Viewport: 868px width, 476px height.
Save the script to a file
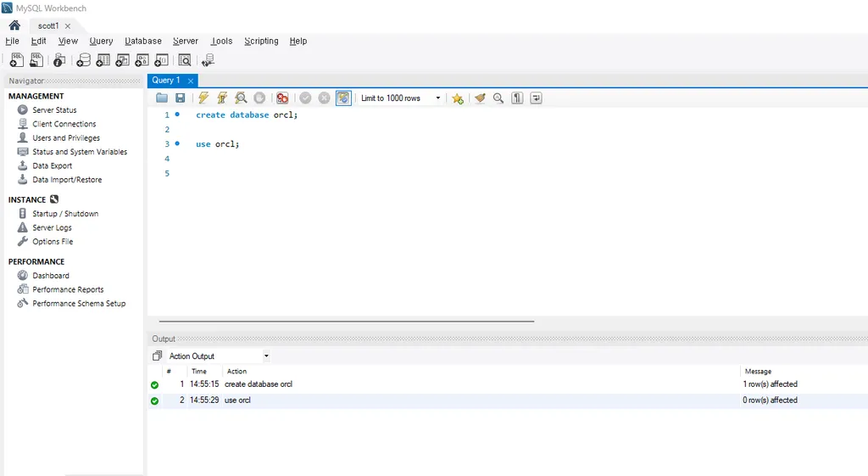pos(181,98)
